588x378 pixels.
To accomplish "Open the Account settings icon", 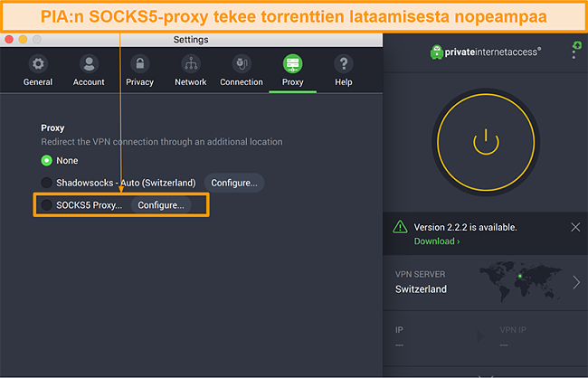I will click(89, 64).
